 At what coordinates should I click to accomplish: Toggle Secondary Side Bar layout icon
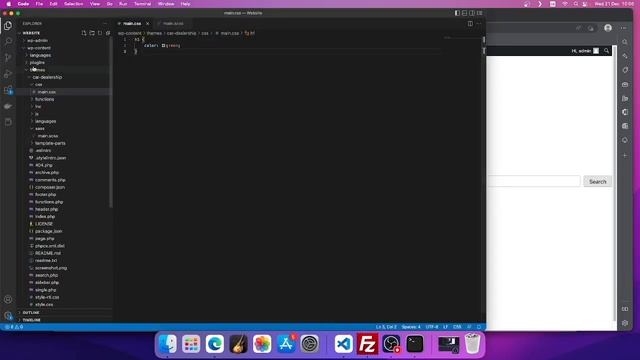(x=472, y=13)
